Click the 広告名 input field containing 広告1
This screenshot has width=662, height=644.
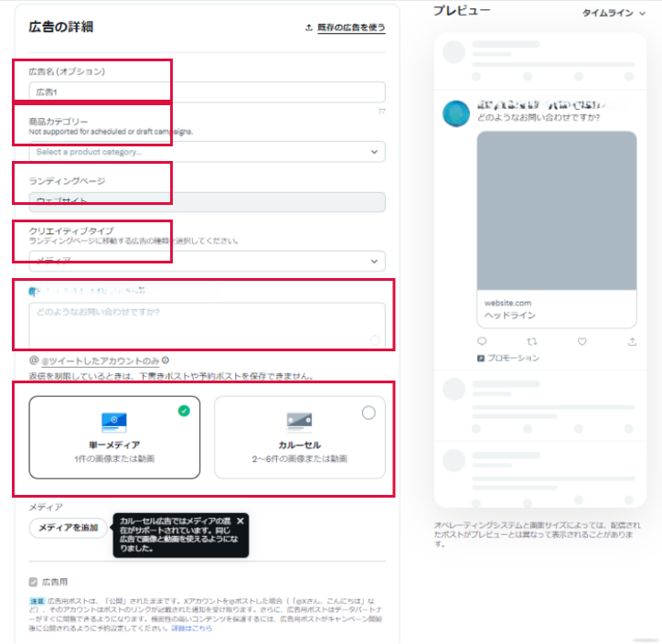click(207, 91)
